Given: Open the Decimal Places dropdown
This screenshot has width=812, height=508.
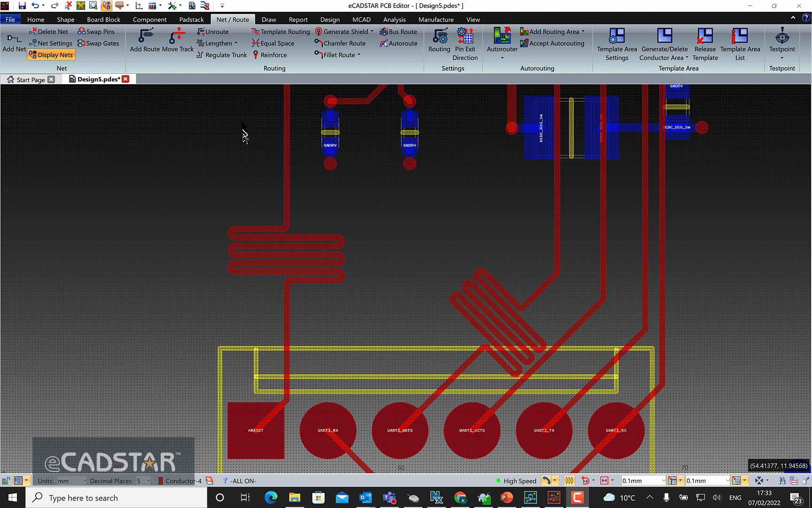Looking at the screenshot, I should tap(143, 481).
